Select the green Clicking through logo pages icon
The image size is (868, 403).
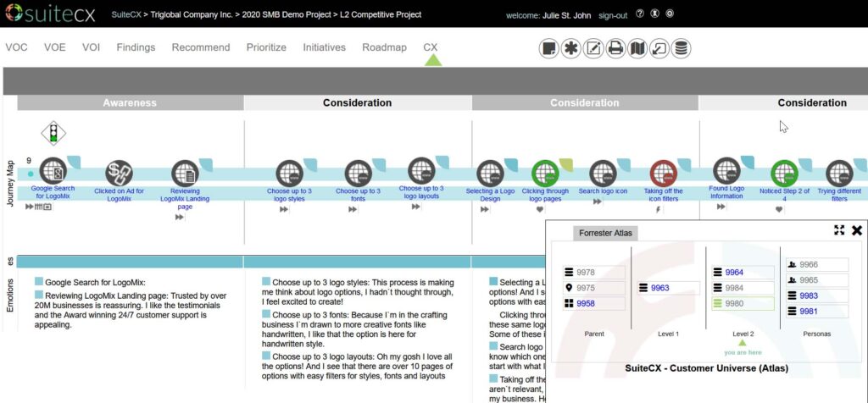(x=545, y=174)
